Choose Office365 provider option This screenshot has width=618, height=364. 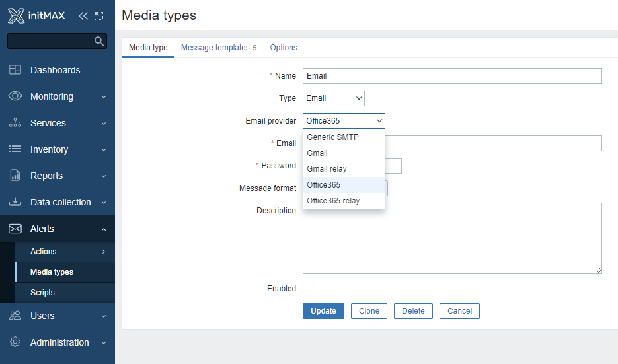pyautogui.click(x=344, y=185)
